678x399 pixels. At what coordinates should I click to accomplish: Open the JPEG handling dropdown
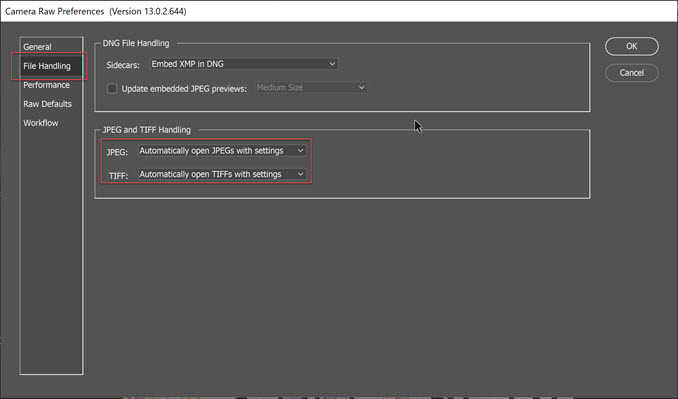point(222,150)
